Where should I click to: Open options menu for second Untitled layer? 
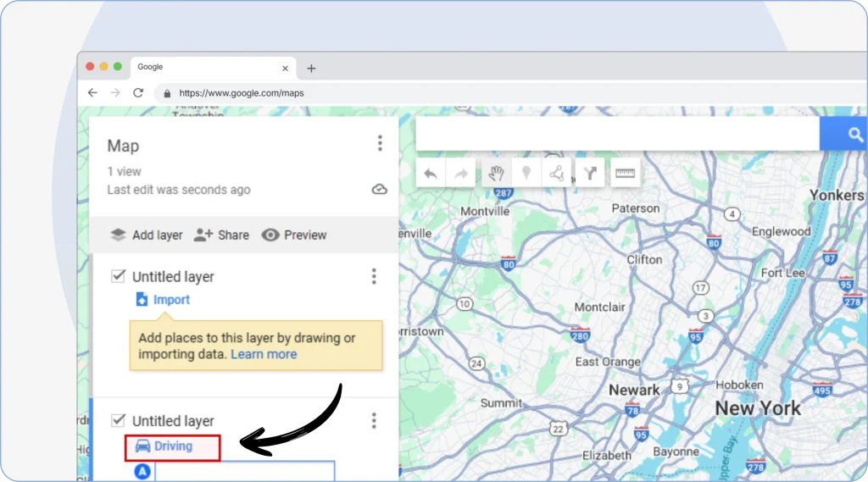click(374, 420)
